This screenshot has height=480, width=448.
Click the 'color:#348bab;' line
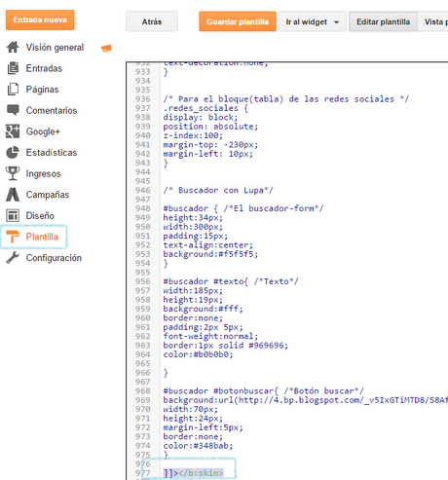pyautogui.click(x=198, y=446)
